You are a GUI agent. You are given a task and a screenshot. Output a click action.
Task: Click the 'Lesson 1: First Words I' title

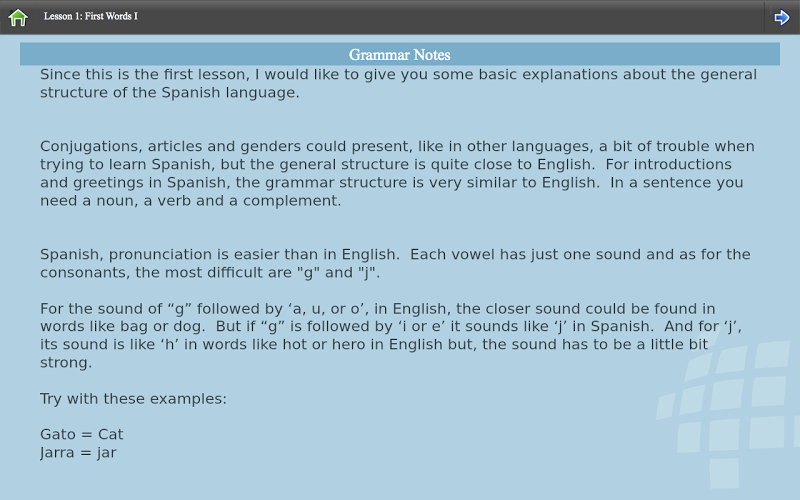tap(91, 17)
